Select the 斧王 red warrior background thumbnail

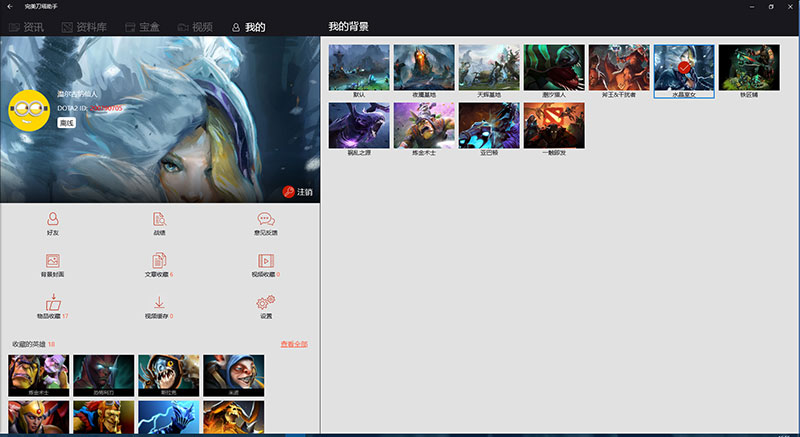(x=619, y=67)
